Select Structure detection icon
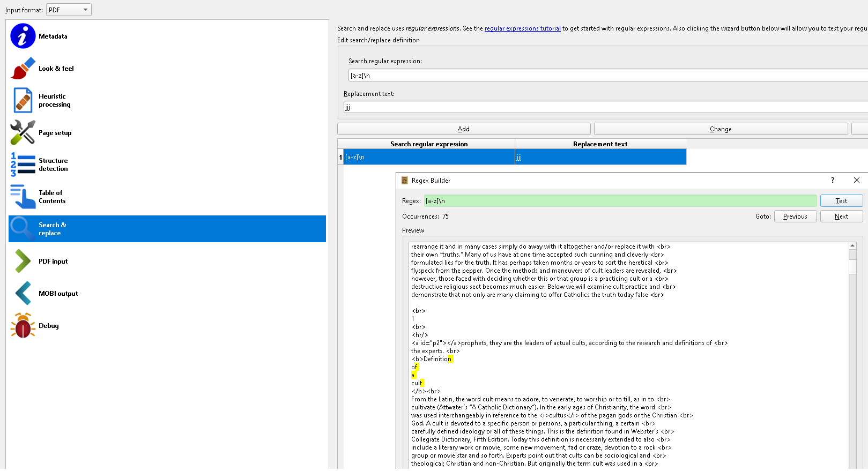This screenshot has height=471, width=868. (23, 165)
